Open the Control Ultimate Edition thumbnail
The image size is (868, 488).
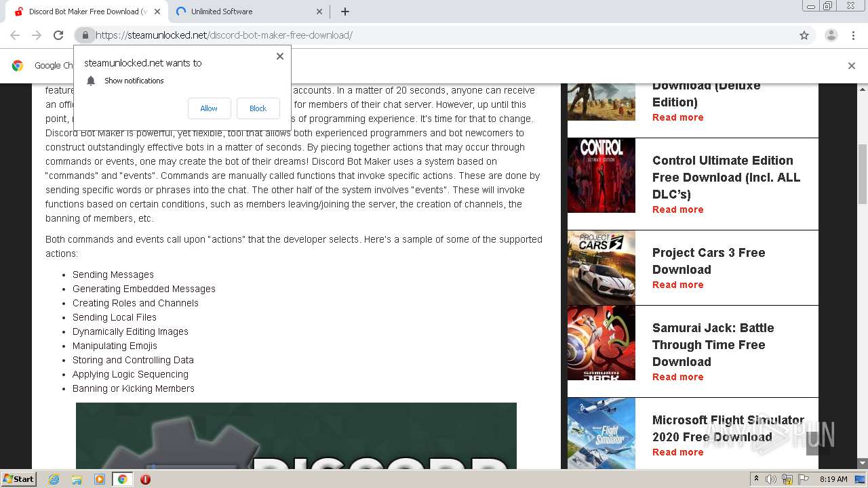601,176
